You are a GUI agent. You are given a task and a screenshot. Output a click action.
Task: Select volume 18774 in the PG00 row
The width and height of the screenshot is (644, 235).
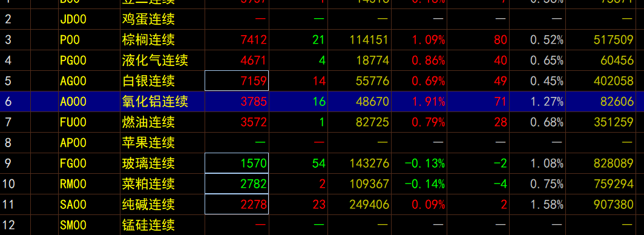coord(372,61)
